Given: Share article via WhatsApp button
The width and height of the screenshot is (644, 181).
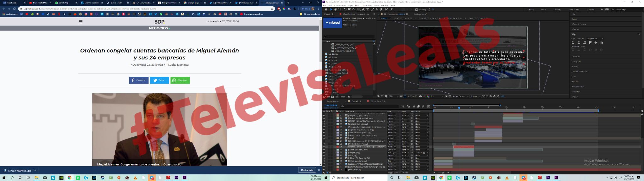Looking at the screenshot, I should (180, 80).
